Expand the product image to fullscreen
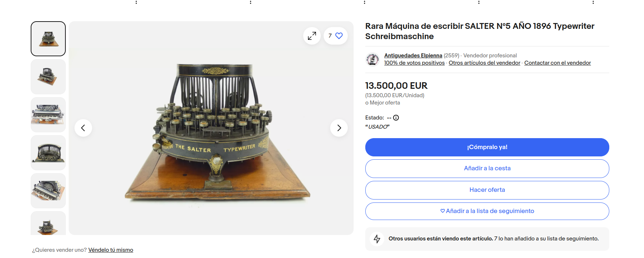 (x=312, y=36)
